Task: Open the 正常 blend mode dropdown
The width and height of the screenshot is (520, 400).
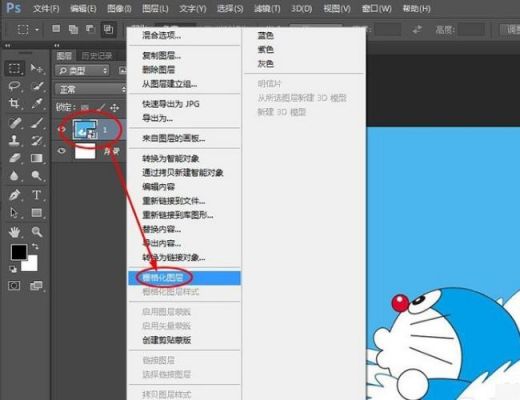Action: 91,89
